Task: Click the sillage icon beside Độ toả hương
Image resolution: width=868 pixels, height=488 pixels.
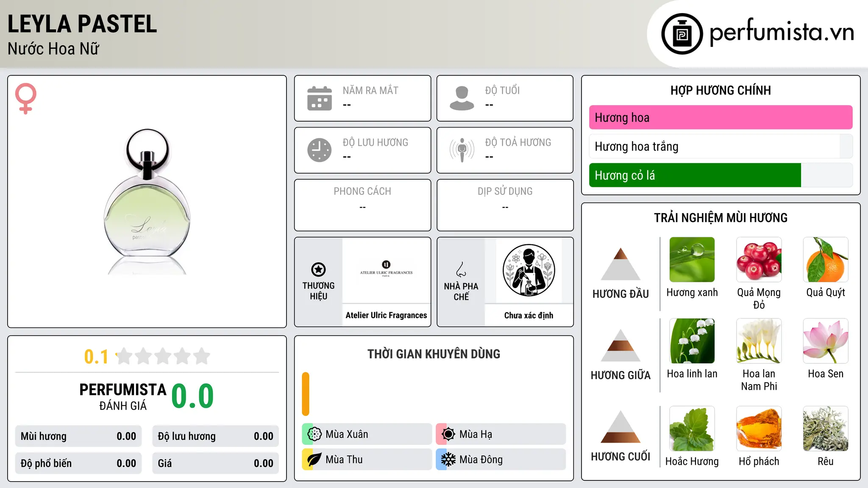Action: (x=462, y=150)
